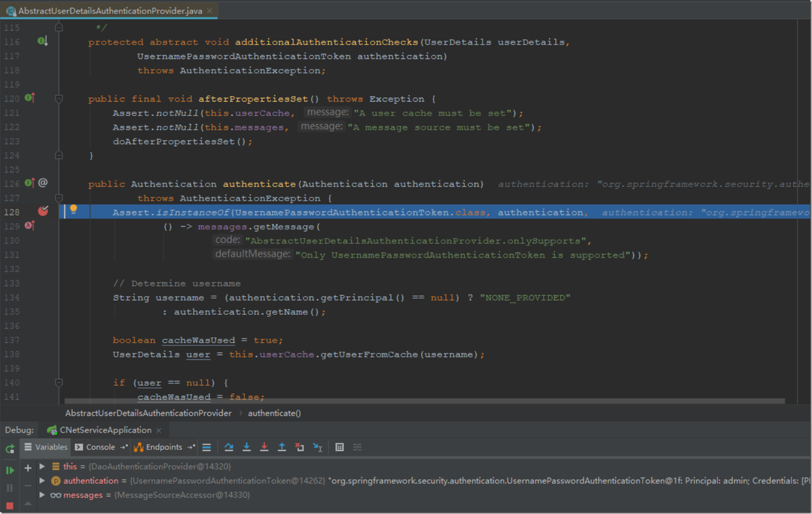The width and height of the screenshot is (812, 514).
Task: Collapse afterPropertiesSet method fold at line 120
Action: tap(59, 98)
